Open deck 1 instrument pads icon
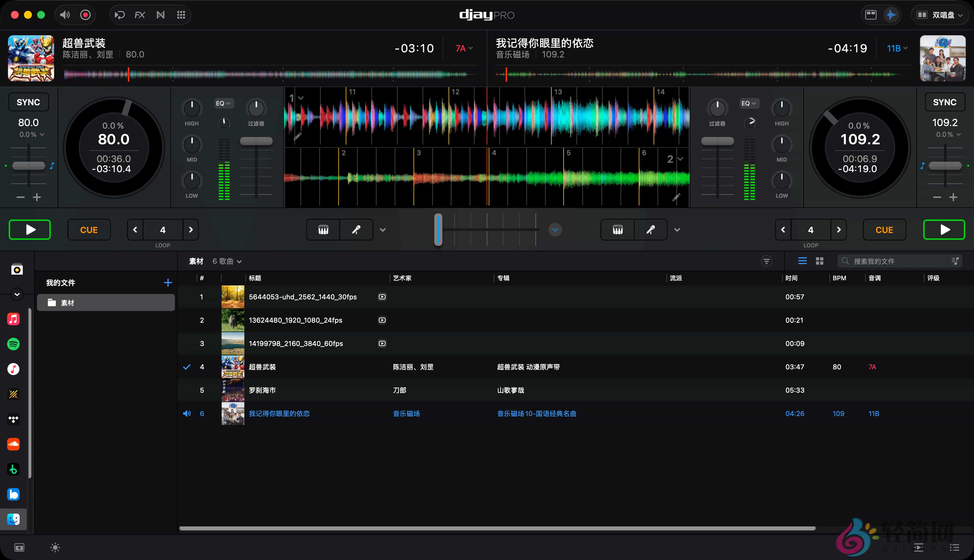Viewport: 974px width, 560px height. click(x=323, y=230)
